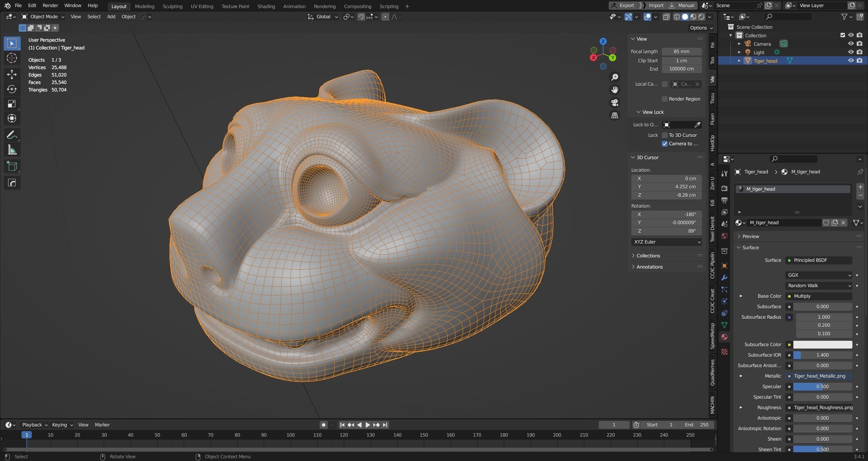Open the Material properties tab
Screen dimensions: 868x461
[724, 337]
